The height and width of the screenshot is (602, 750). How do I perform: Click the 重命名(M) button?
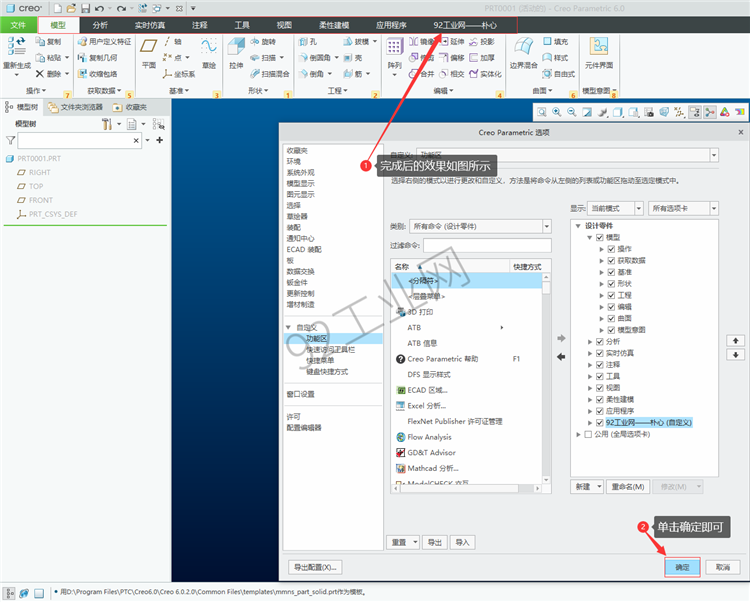[x=628, y=487]
